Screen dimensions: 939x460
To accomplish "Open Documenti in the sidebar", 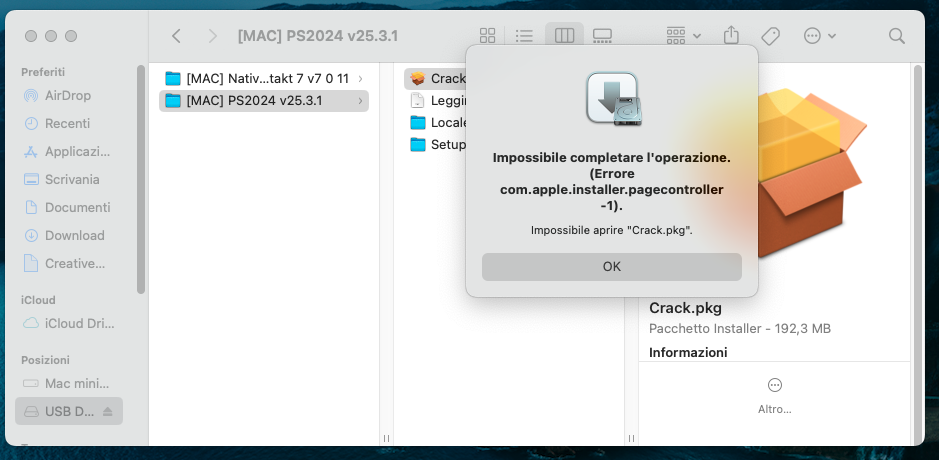I will point(67,207).
